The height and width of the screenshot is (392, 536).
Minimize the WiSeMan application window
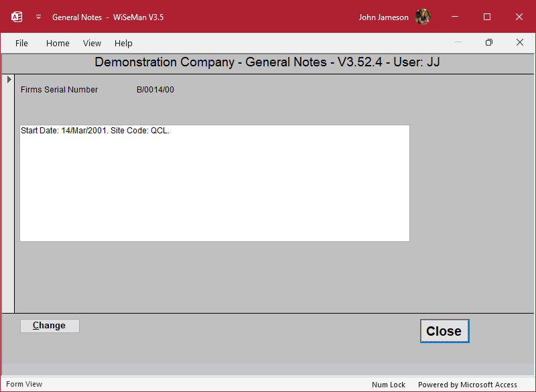coord(455,17)
